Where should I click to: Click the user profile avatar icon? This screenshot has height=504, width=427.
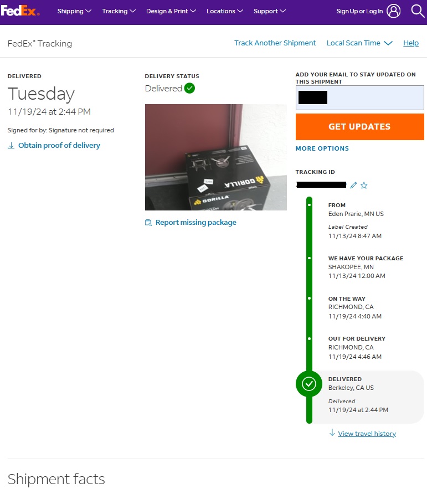pyautogui.click(x=393, y=11)
